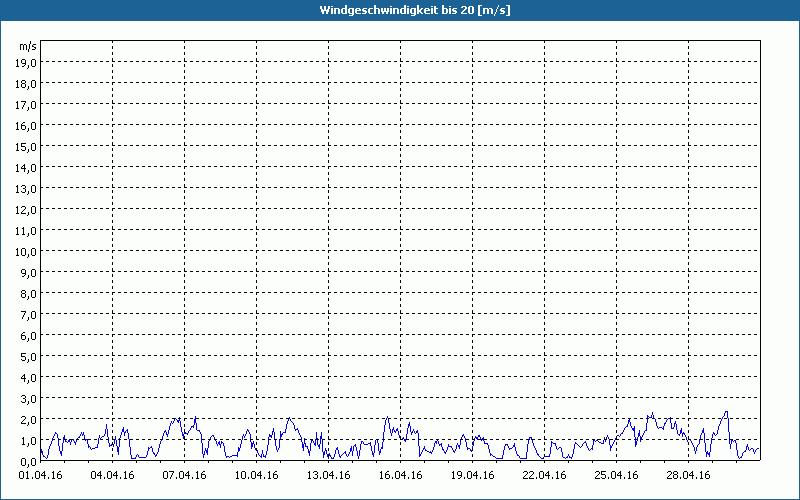Click the 8,0 y-axis label
Viewport: 800px width, 500px height.
[x=28, y=294]
